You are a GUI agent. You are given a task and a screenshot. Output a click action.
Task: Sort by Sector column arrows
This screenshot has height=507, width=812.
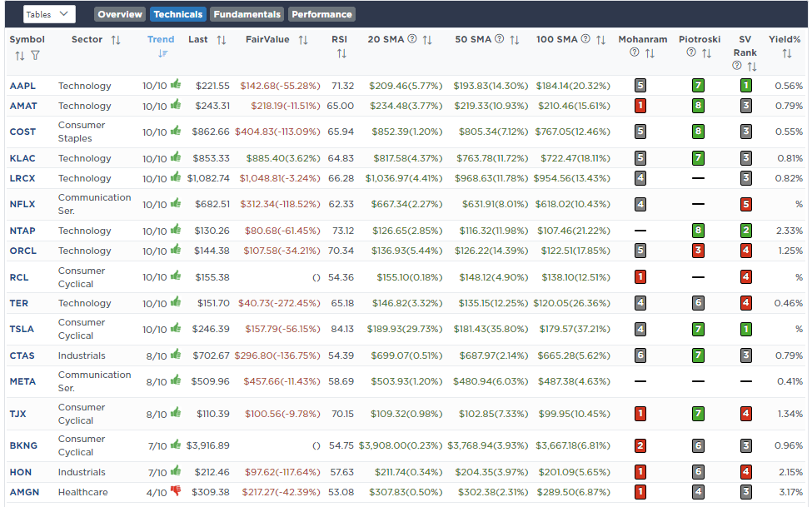tap(116, 40)
